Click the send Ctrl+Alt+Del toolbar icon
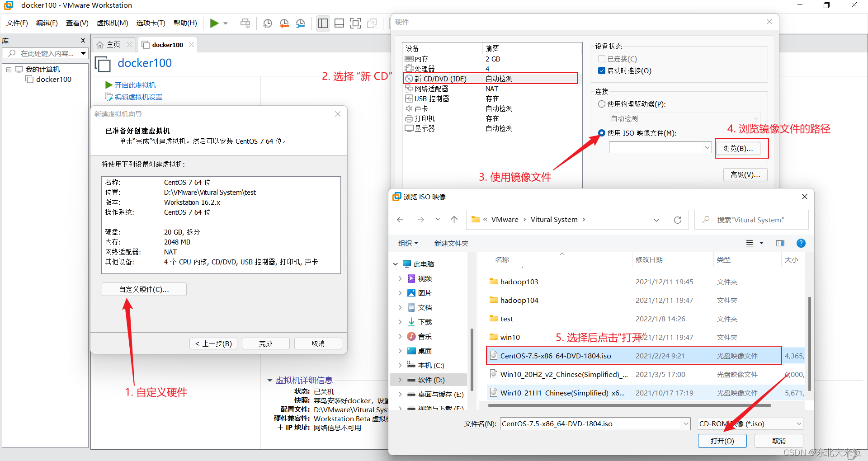 245,23
